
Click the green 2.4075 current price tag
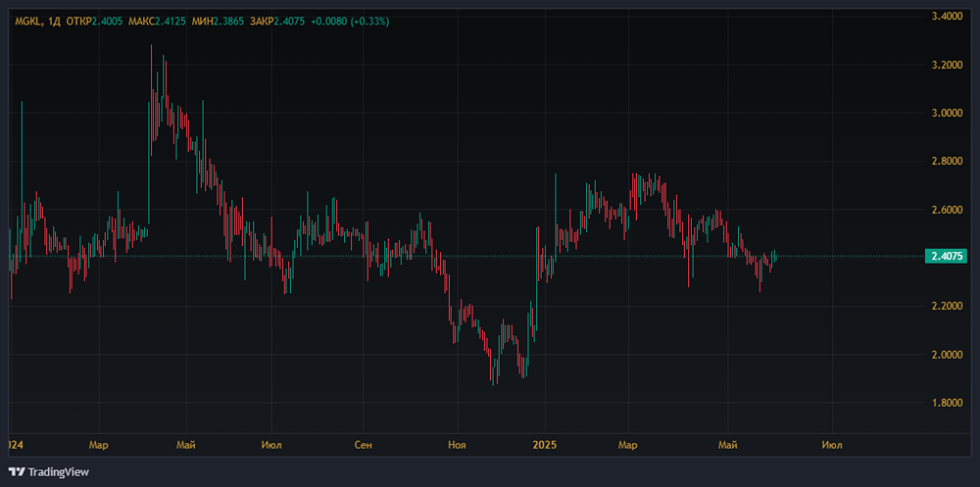click(947, 256)
